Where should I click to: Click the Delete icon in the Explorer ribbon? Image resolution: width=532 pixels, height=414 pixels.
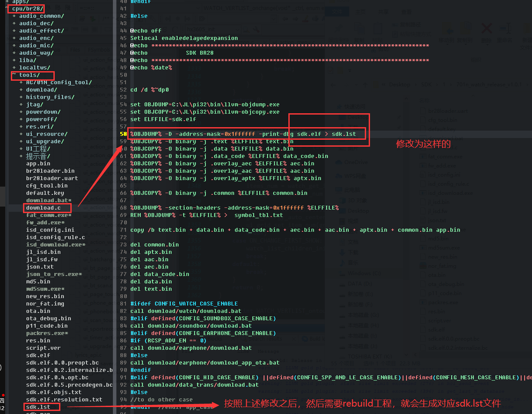click(486, 29)
